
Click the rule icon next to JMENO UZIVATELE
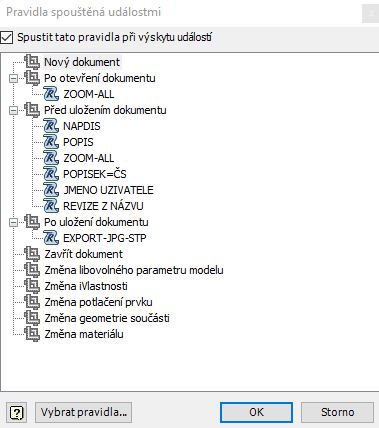tap(51, 190)
